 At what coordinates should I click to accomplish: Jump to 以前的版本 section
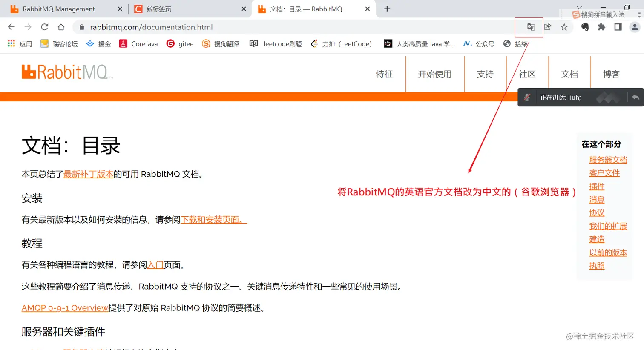608,252
